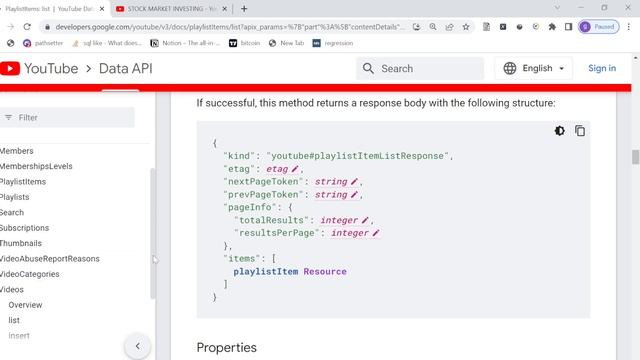
Task: Click the site info lock icon
Action: 47,27
